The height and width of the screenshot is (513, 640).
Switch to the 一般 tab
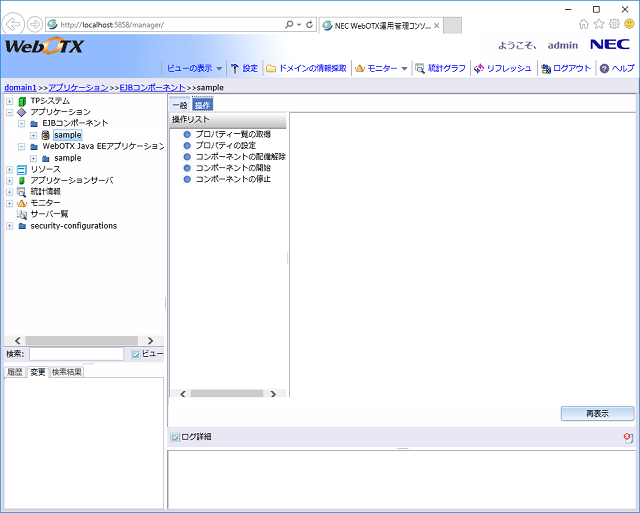(179, 104)
